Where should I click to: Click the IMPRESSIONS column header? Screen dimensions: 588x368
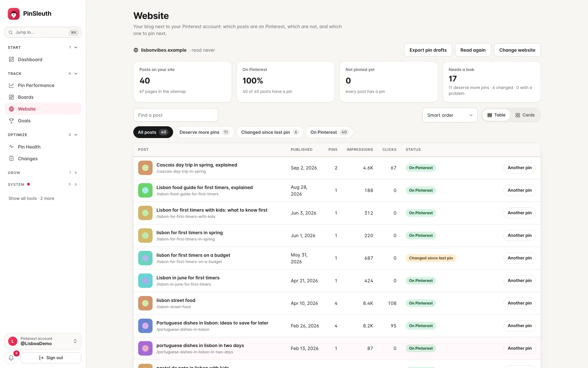[360, 150]
